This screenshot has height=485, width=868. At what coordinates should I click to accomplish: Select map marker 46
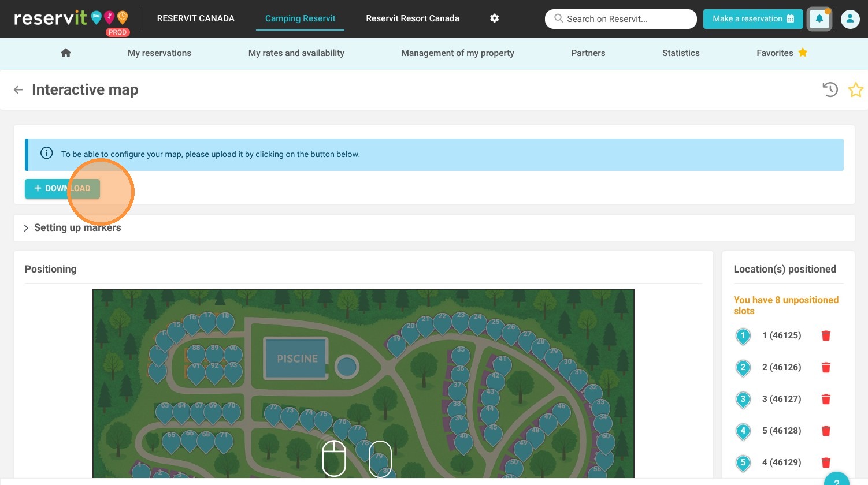[x=561, y=413]
